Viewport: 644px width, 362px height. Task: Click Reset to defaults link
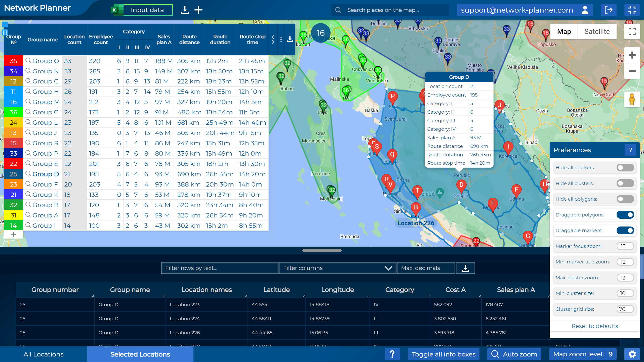(x=595, y=326)
